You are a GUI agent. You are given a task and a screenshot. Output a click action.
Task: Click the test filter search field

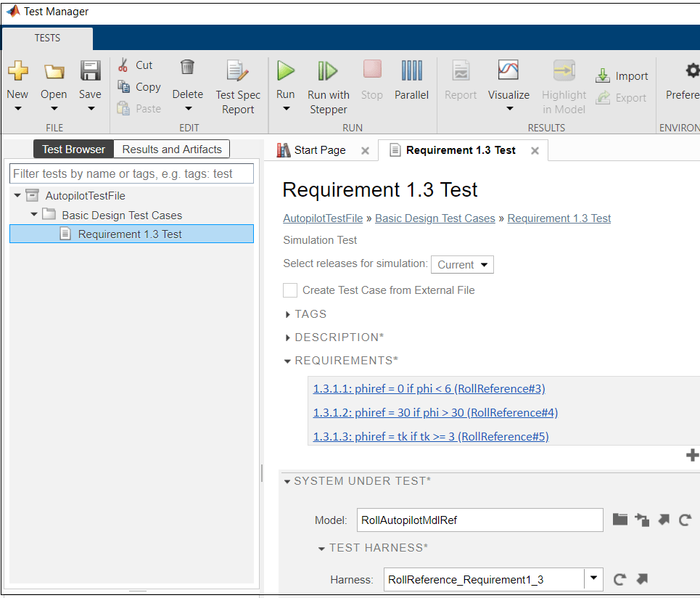click(131, 174)
